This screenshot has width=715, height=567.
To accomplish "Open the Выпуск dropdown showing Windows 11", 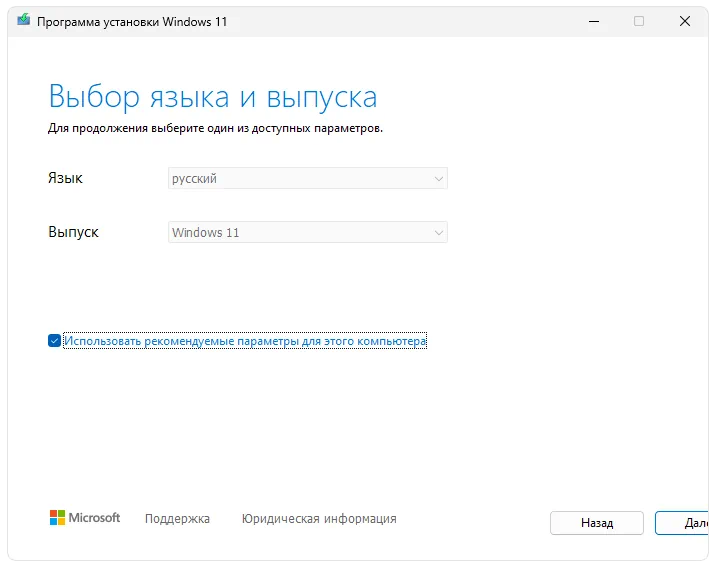I will point(308,232).
